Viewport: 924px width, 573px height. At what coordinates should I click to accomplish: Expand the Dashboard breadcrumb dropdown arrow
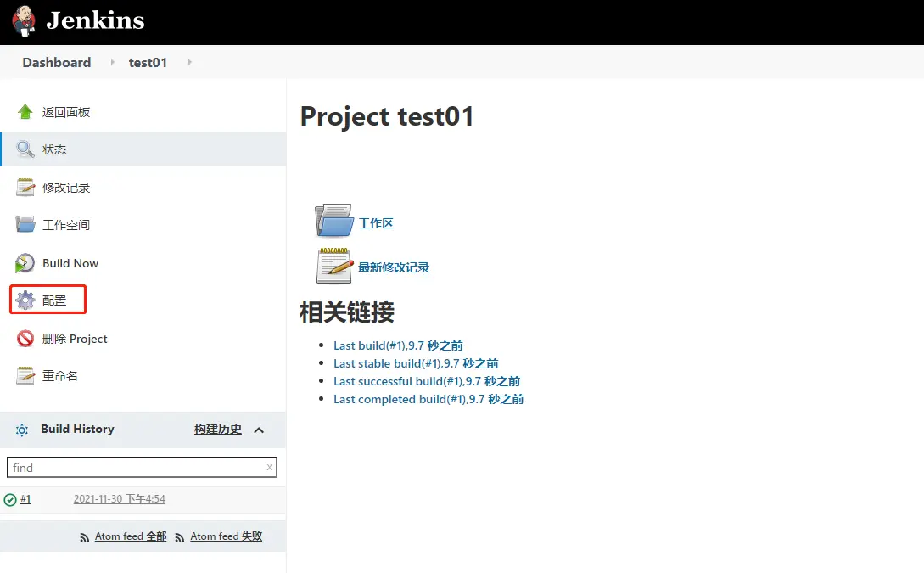pos(112,62)
